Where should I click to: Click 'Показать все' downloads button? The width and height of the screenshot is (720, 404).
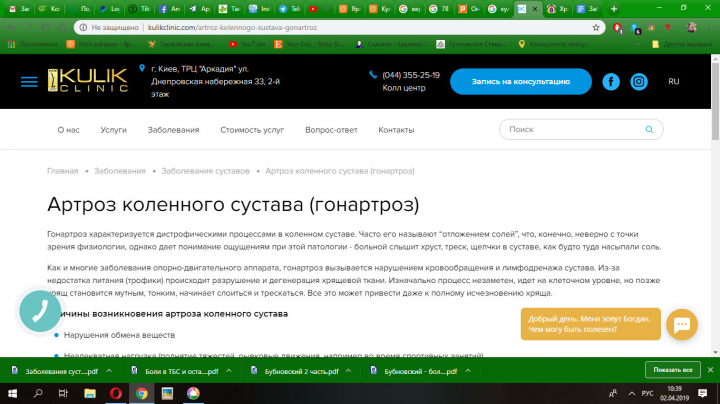point(673,370)
